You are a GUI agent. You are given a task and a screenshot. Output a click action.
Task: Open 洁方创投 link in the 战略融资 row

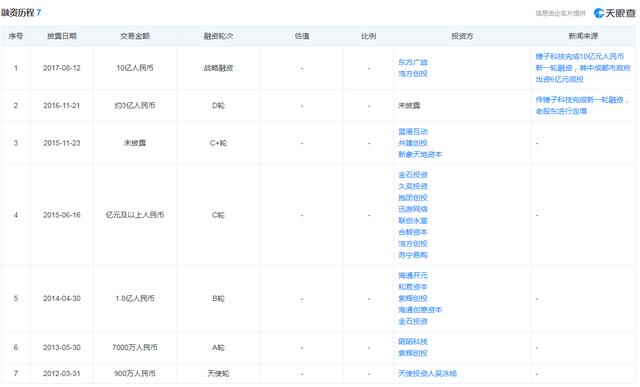(x=413, y=73)
